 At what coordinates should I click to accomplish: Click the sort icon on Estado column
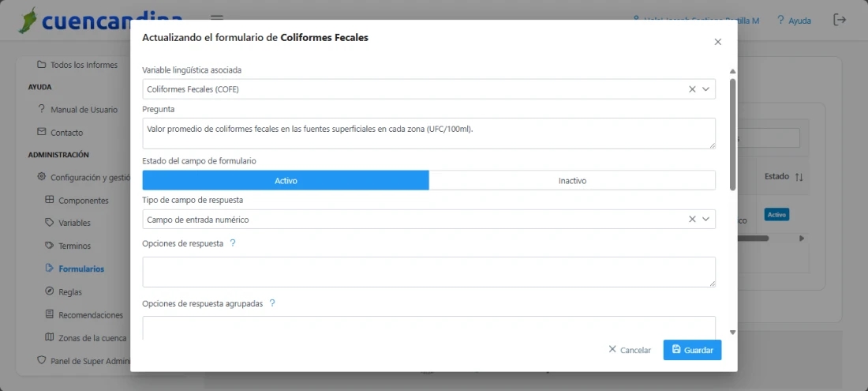[x=799, y=177]
